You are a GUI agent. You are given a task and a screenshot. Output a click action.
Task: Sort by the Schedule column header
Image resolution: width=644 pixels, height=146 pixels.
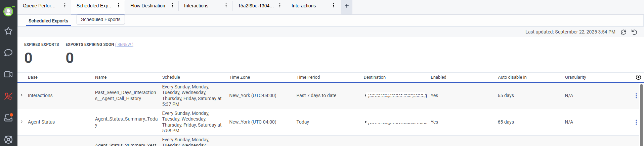pos(171,77)
